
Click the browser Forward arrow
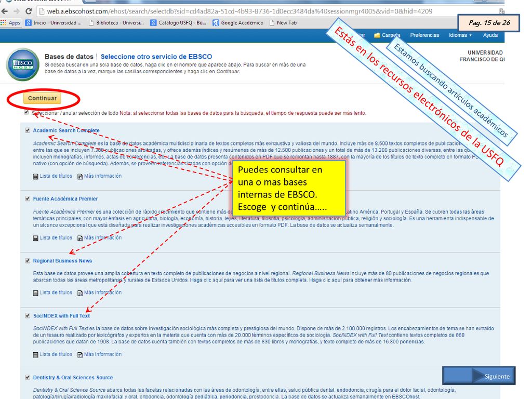click(x=16, y=11)
